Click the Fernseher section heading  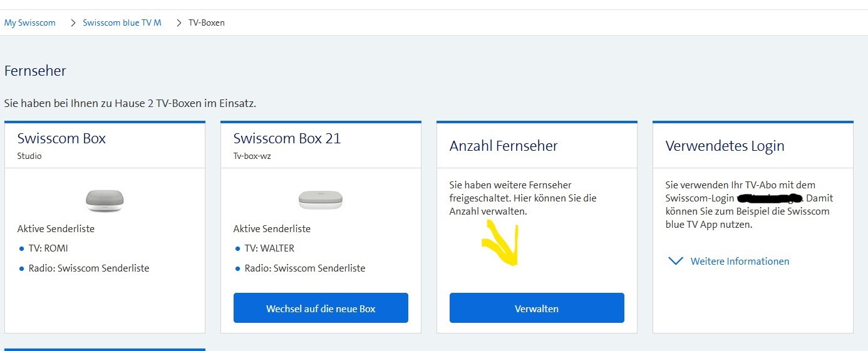(35, 71)
